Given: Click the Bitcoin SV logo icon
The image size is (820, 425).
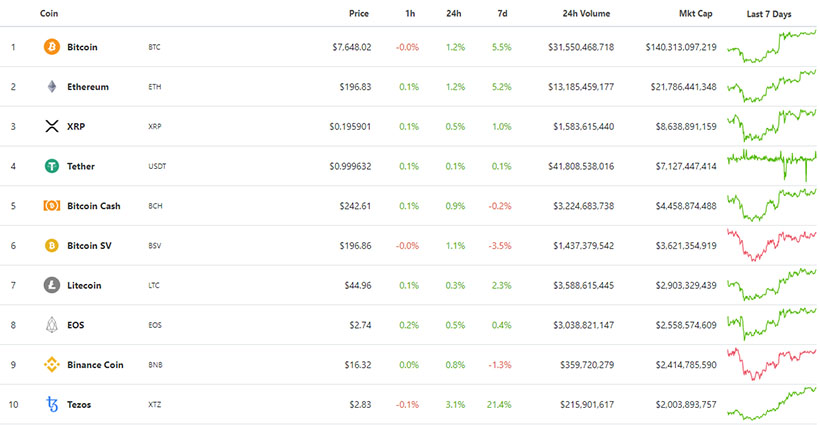Looking at the screenshot, I should click(x=52, y=245).
